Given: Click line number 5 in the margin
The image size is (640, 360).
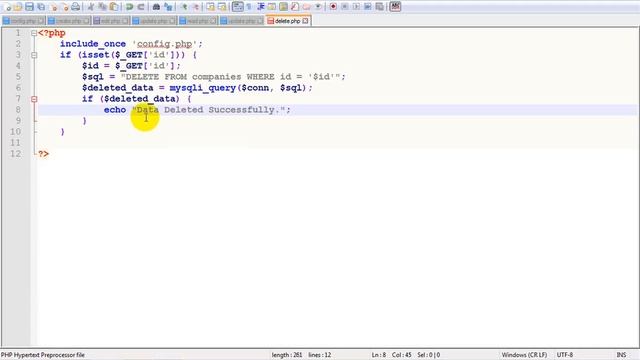Looking at the screenshot, I should (18, 77).
